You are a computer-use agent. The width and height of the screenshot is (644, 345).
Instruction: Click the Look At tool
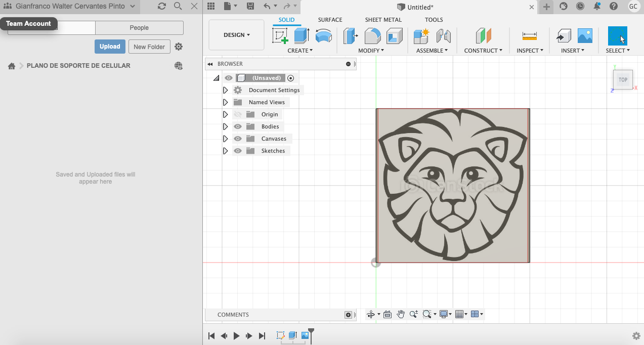[x=388, y=314]
